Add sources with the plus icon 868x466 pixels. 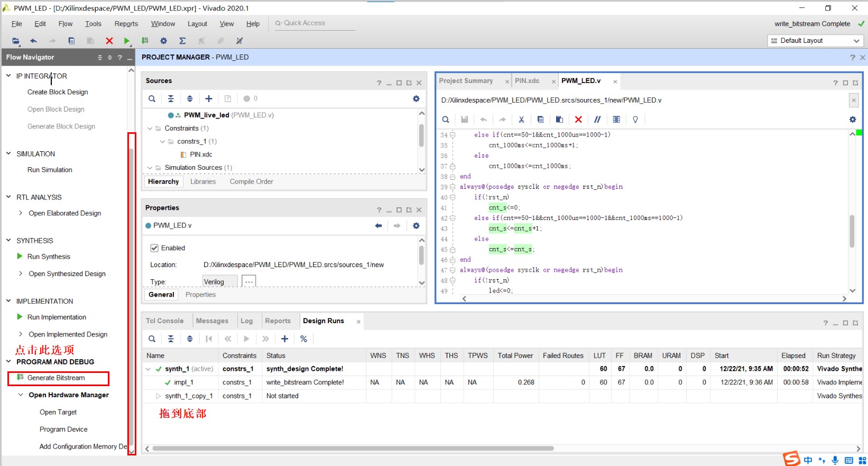tap(209, 99)
